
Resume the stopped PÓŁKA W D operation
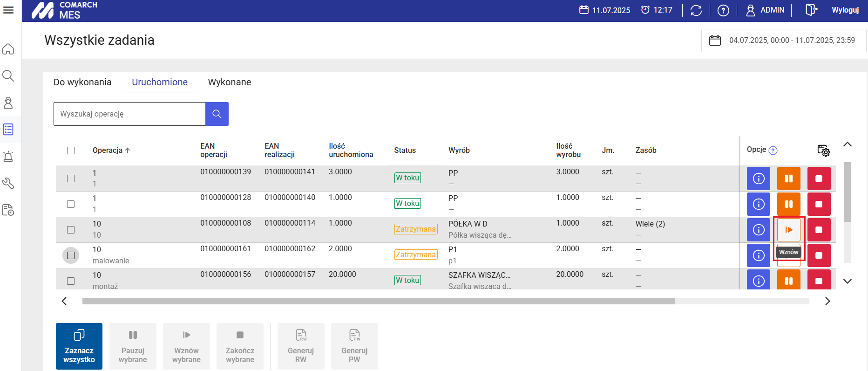click(788, 230)
